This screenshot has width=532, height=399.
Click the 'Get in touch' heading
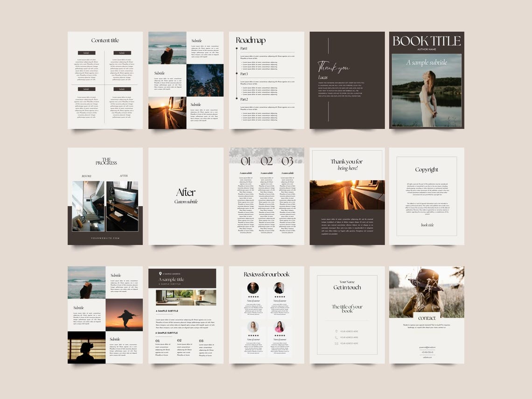[347, 287]
